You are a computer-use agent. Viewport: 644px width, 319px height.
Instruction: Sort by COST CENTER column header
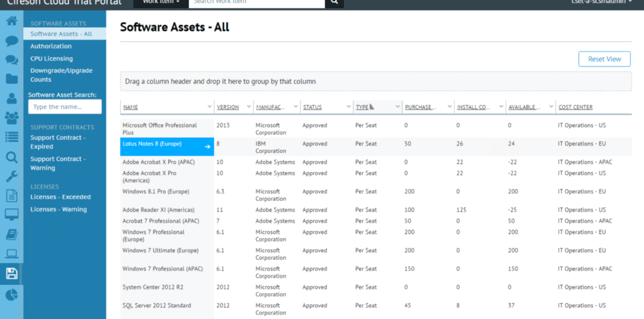[575, 108]
